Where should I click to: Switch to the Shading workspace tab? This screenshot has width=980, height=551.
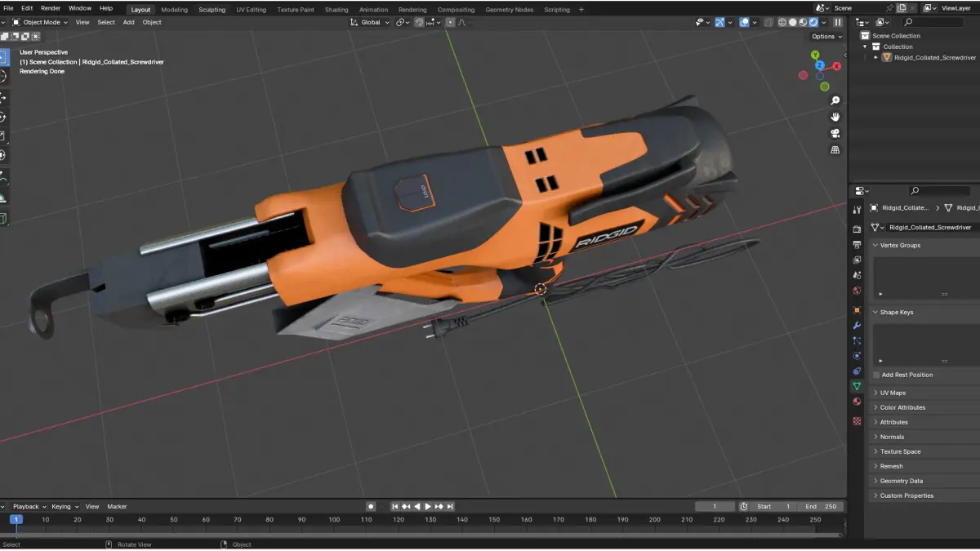click(336, 10)
